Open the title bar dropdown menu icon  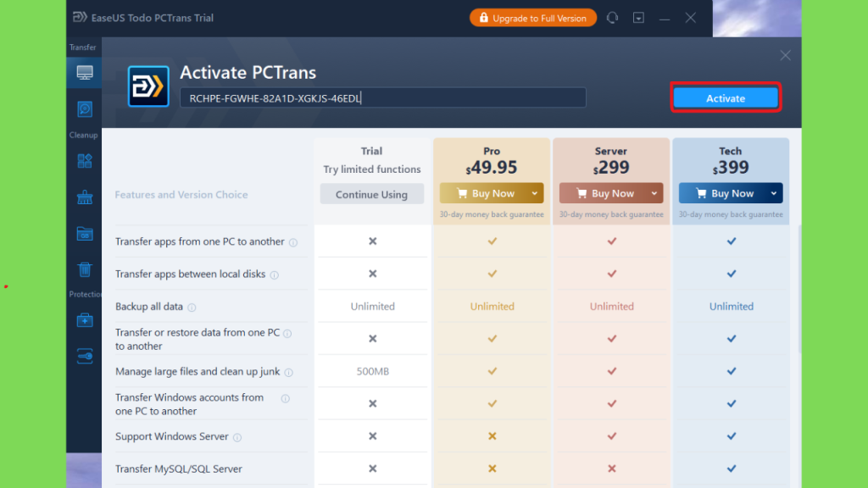(638, 18)
